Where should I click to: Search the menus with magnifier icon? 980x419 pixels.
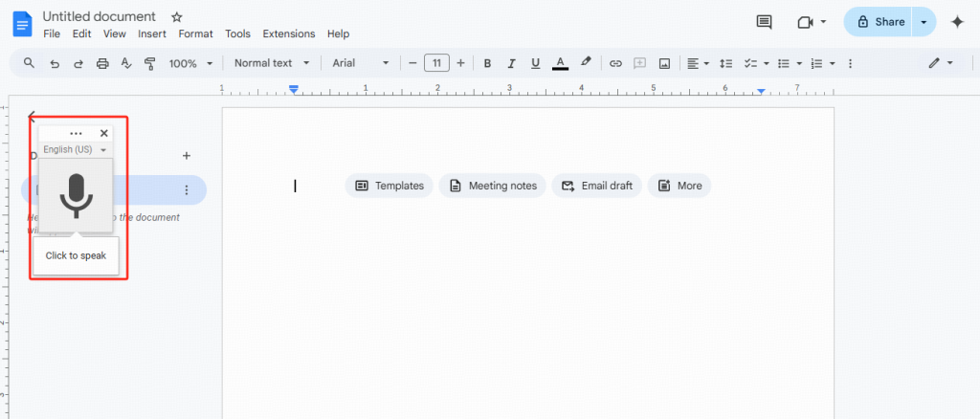pos(29,63)
